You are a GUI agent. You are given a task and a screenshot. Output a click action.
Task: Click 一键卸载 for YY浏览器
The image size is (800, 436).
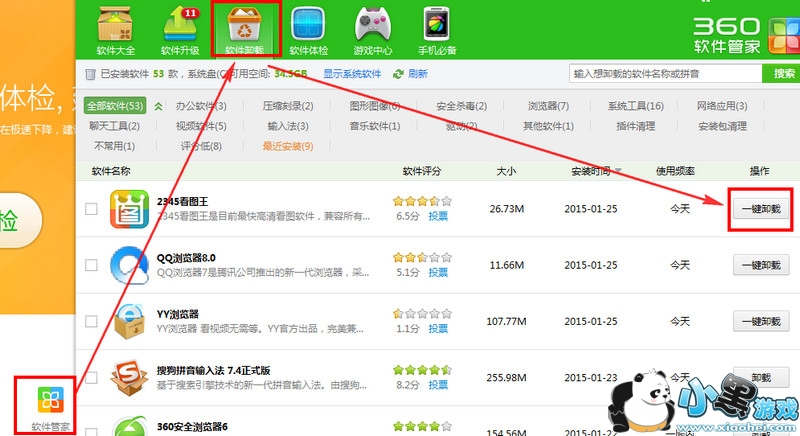(761, 321)
